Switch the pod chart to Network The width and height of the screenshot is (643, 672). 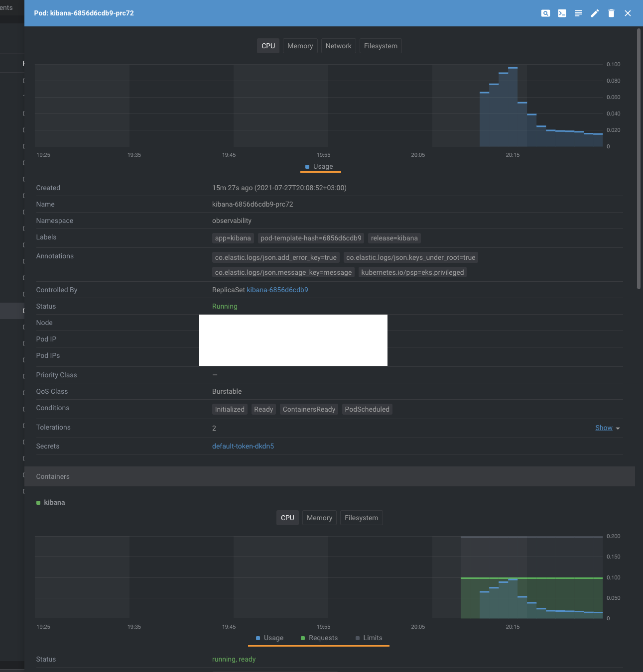coord(338,45)
